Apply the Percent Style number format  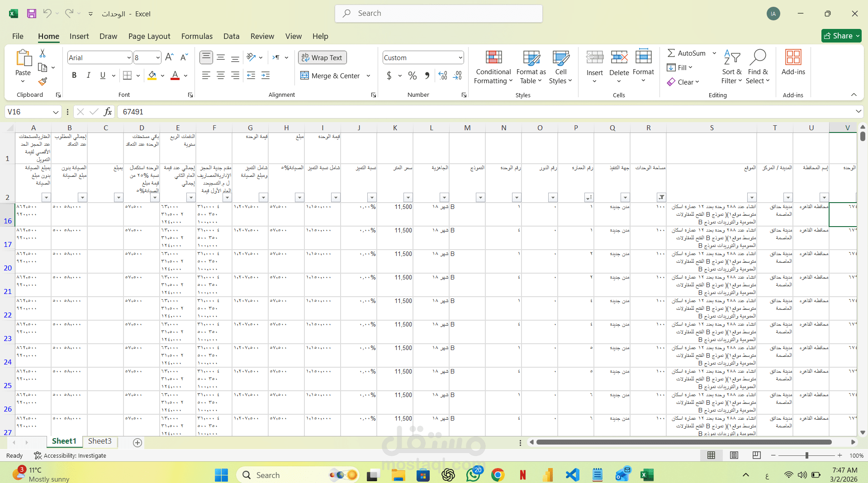pyautogui.click(x=412, y=76)
